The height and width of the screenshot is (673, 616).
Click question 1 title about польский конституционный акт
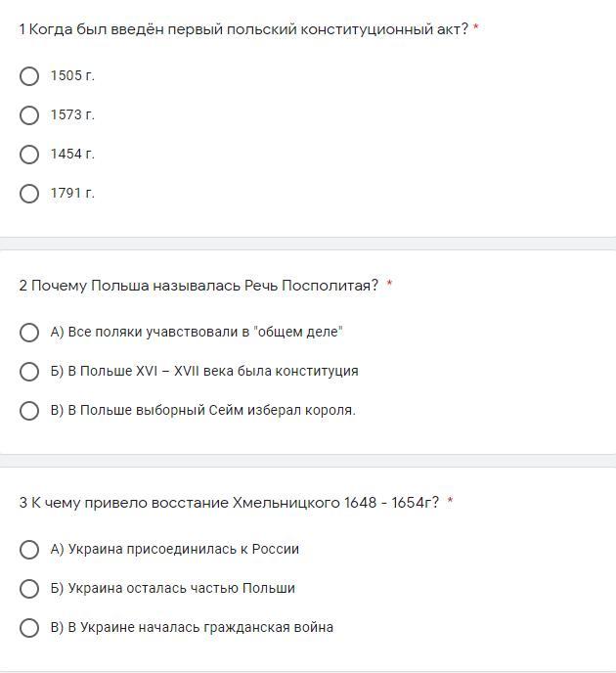click(243, 29)
